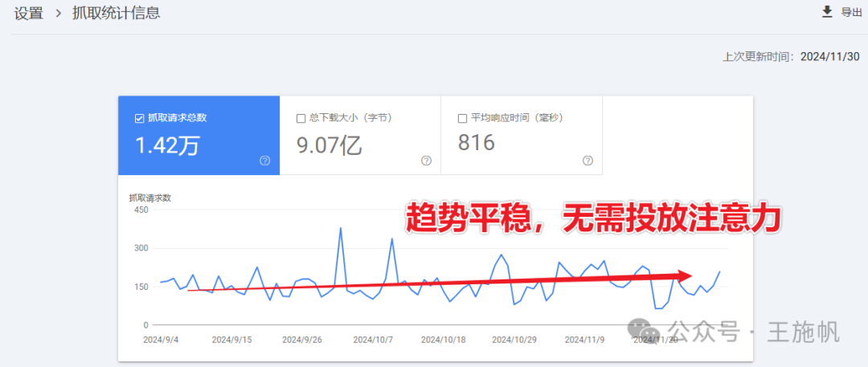Click the 2024/9/26 x-axis date
The height and width of the screenshot is (367, 868).
coord(302,340)
